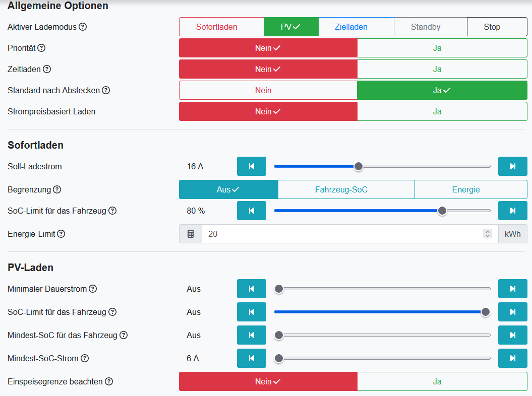Click the Mindest-SoC für das Fahrzeug slider handle

(x=279, y=335)
